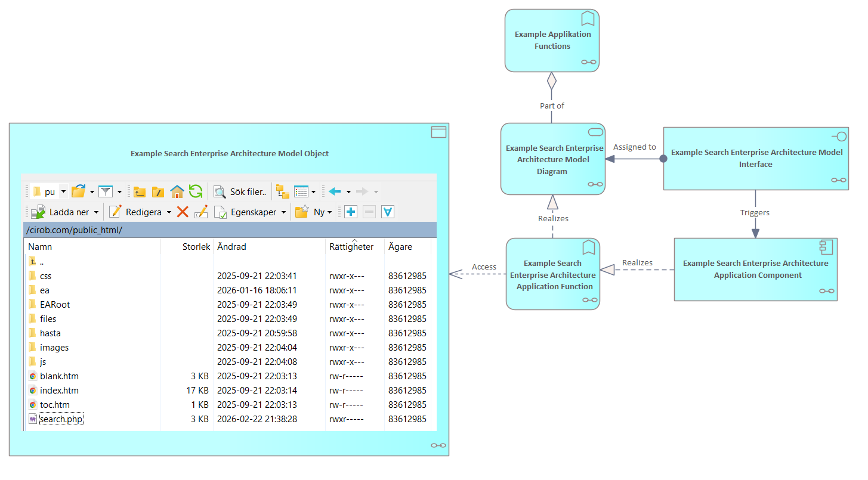Expand the filter funnel dropdown arrow
This screenshot has height=480, width=868.
tap(119, 191)
